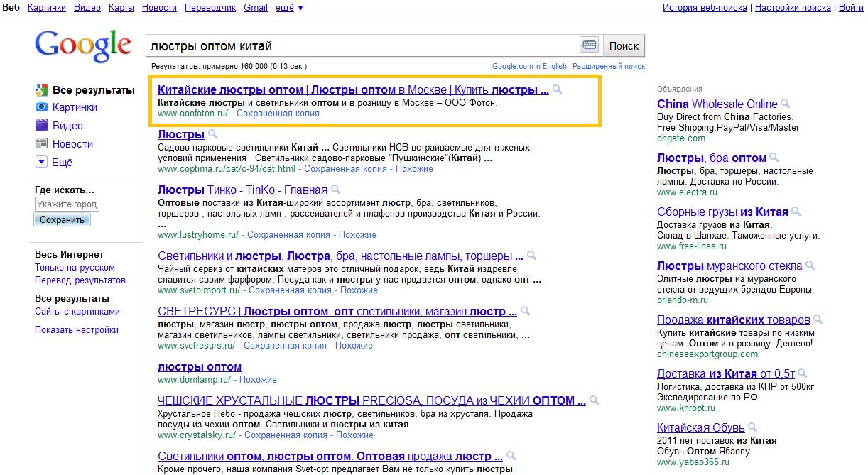The height and width of the screenshot is (475, 868).
Task: Open the ещё dropdown in the top bar
Action: pyautogui.click(x=289, y=8)
